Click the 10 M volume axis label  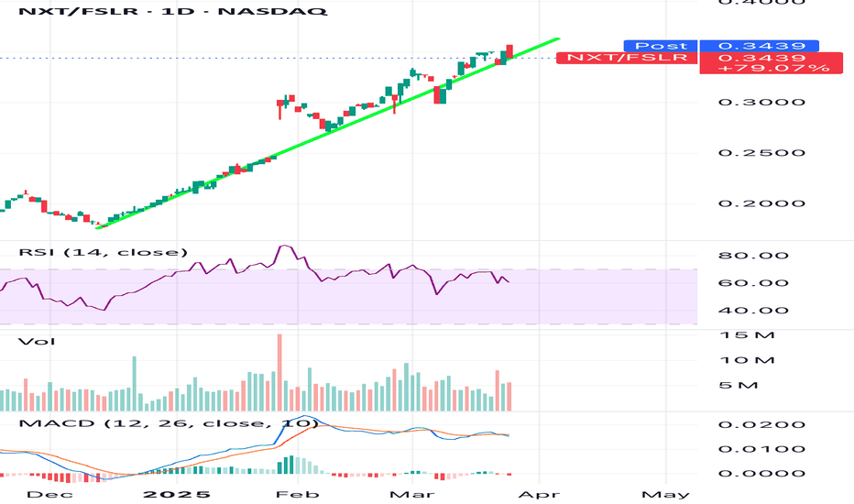[748, 360]
